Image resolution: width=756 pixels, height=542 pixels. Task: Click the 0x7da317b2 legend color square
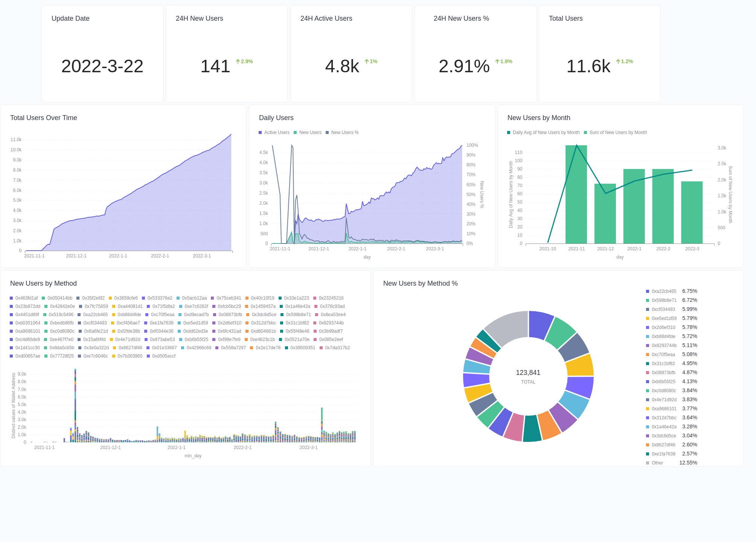pyautogui.click(x=321, y=348)
